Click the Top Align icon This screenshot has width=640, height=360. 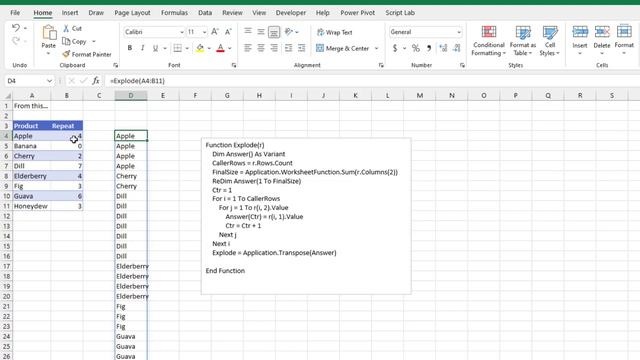(248, 31)
